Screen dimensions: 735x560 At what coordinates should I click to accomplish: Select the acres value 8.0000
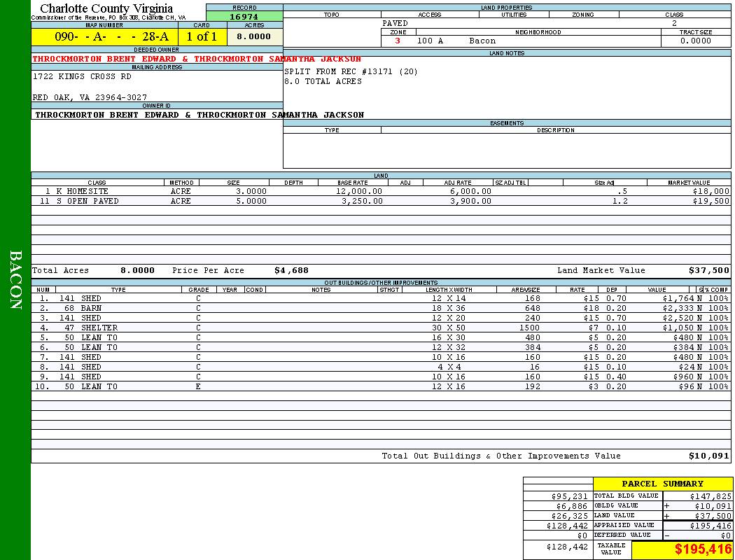pyautogui.click(x=253, y=37)
